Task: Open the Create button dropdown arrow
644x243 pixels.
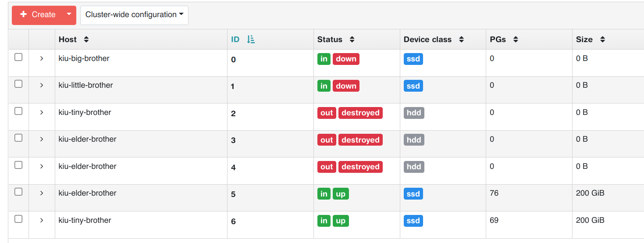Action: (x=69, y=14)
